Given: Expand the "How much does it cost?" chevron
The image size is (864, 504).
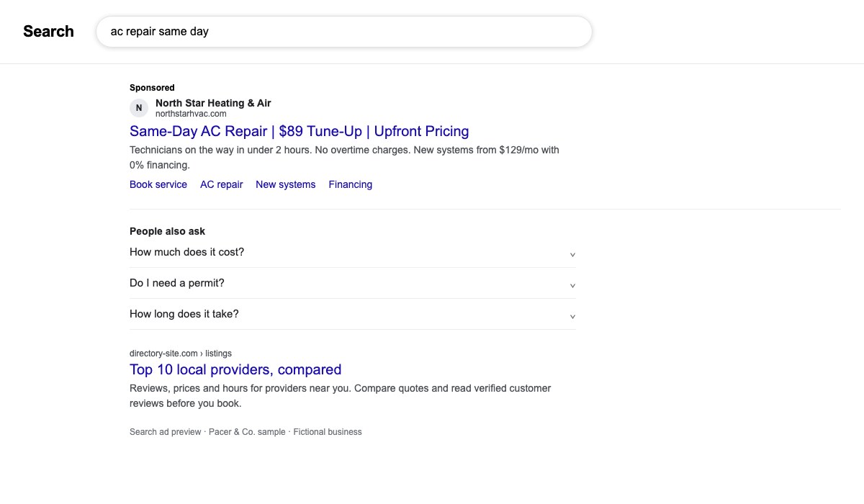Looking at the screenshot, I should tap(572, 255).
